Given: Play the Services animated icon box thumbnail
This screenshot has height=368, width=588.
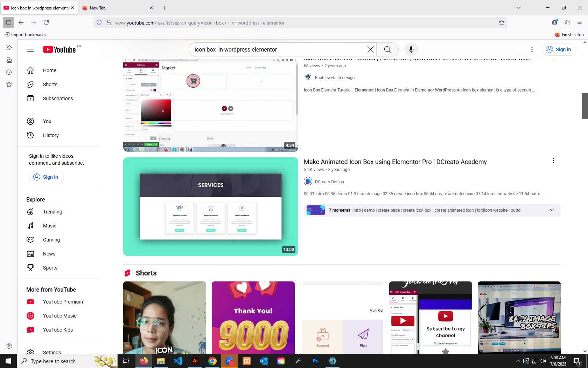Looking at the screenshot, I should 211,206.
